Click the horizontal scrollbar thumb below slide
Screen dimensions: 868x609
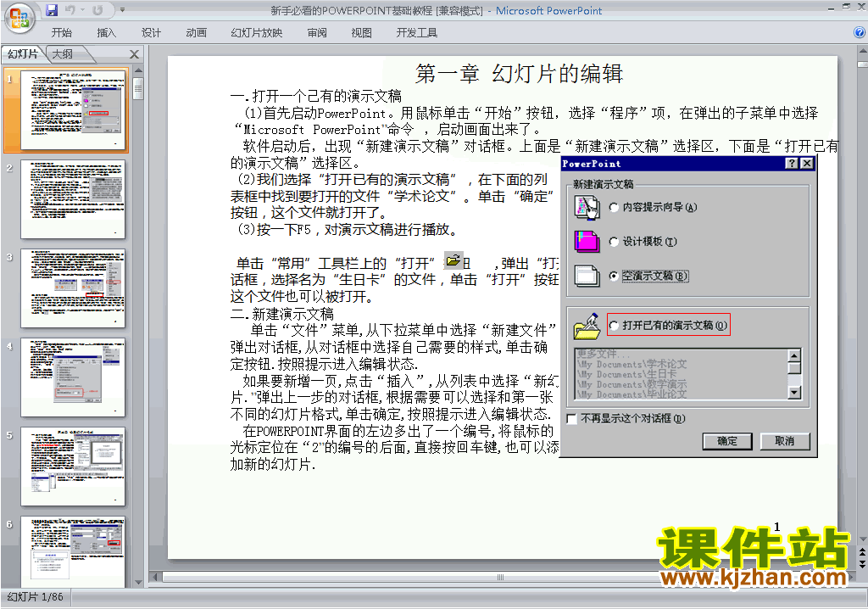click(x=500, y=578)
